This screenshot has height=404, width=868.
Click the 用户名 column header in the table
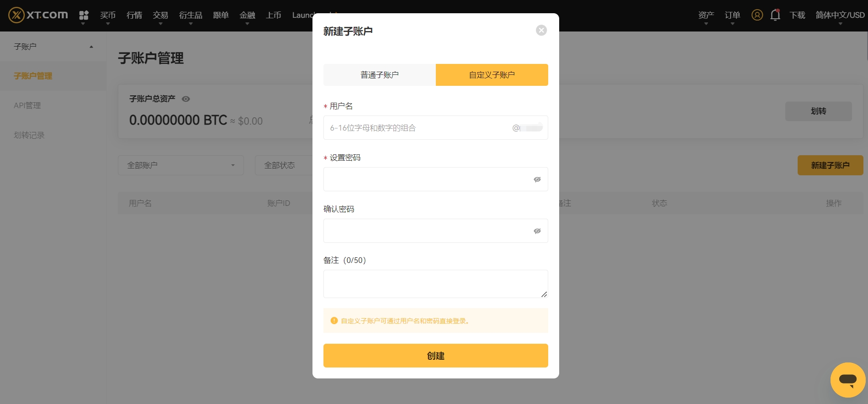[x=140, y=203]
